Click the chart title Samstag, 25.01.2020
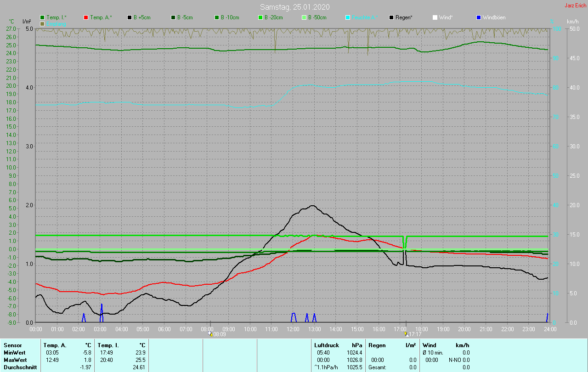588x372 pixels. click(294, 7)
